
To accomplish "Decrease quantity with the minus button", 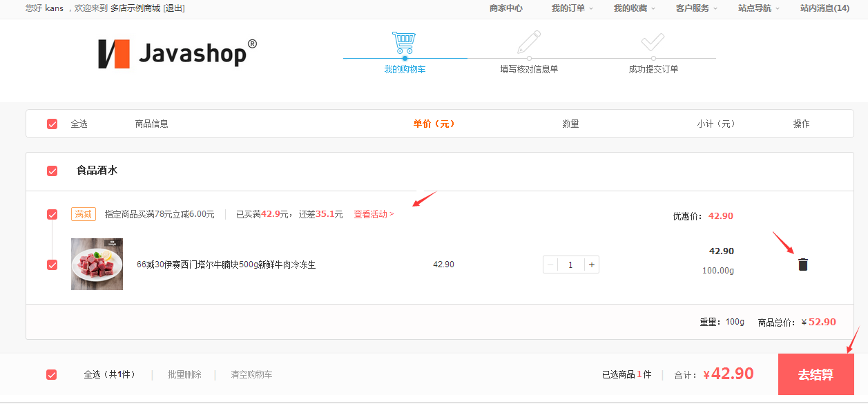I will [x=550, y=265].
